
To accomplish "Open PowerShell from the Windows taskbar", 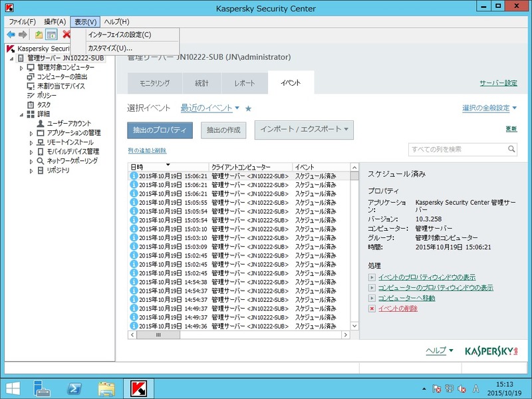I will point(75,387).
